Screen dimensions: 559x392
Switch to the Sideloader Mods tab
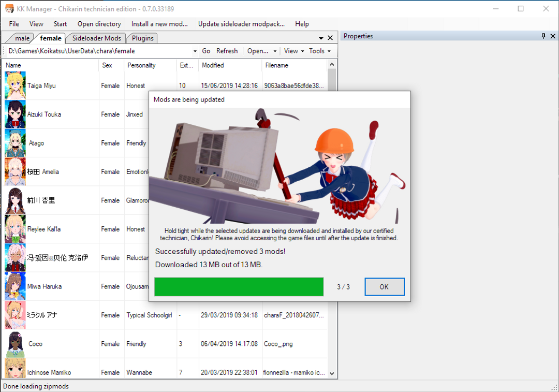click(96, 38)
